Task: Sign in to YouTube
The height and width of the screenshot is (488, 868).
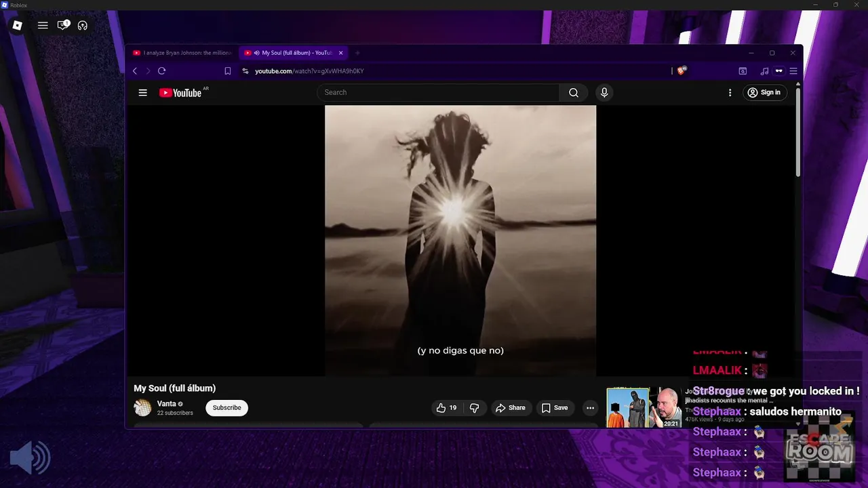Action: point(764,93)
